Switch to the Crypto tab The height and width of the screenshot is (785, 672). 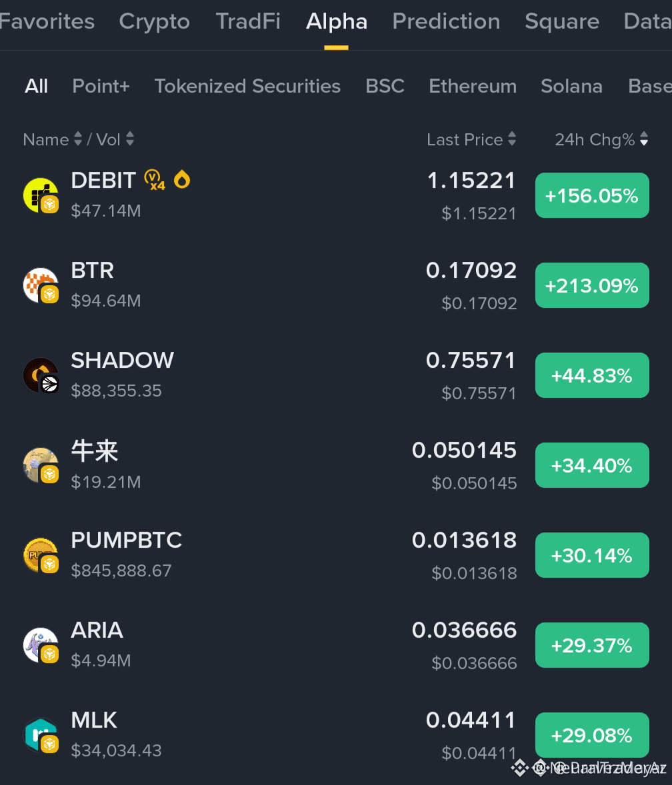point(154,21)
